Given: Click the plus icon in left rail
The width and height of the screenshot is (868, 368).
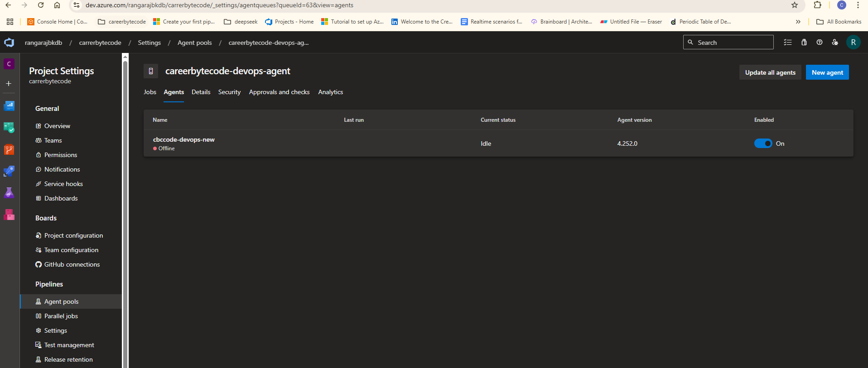Looking at the screenshot, I should pyautogui.click(x=9, y=84).
